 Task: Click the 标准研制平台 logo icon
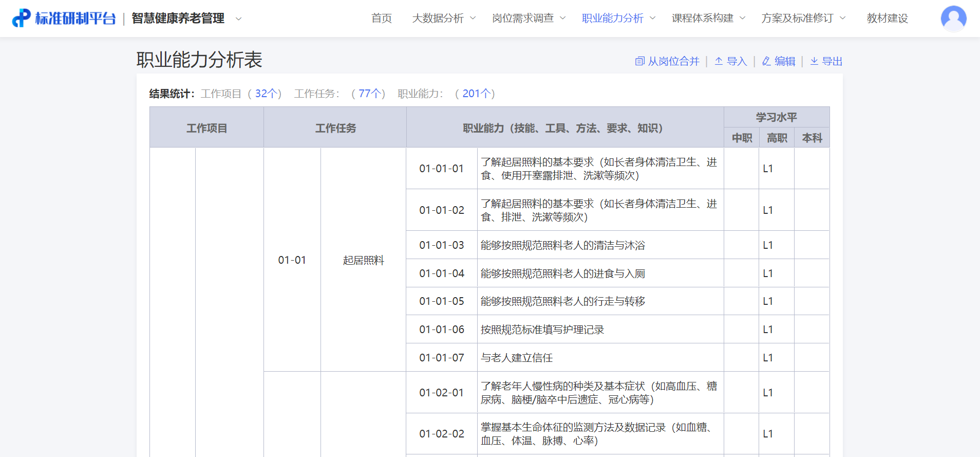point(21,18)
